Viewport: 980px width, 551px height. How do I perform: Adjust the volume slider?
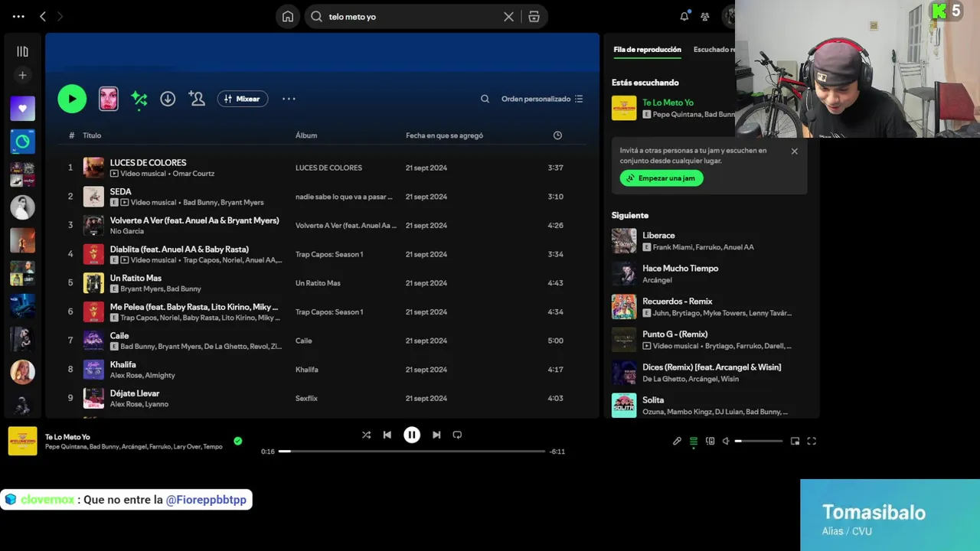(x=759, y=441)
